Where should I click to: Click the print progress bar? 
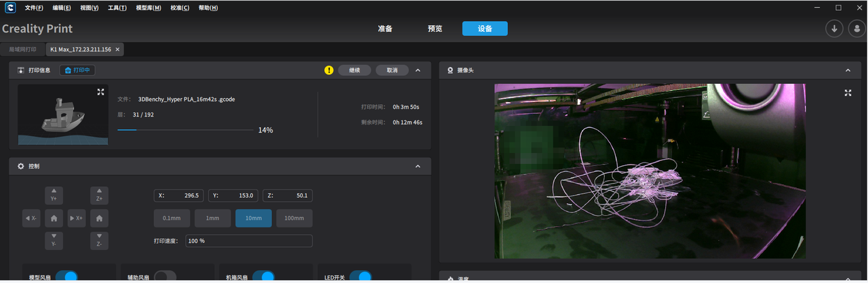pyautogui.click(x=186, y=129)
